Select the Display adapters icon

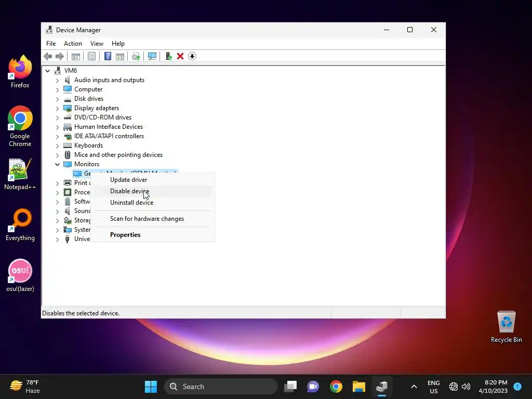68,108
